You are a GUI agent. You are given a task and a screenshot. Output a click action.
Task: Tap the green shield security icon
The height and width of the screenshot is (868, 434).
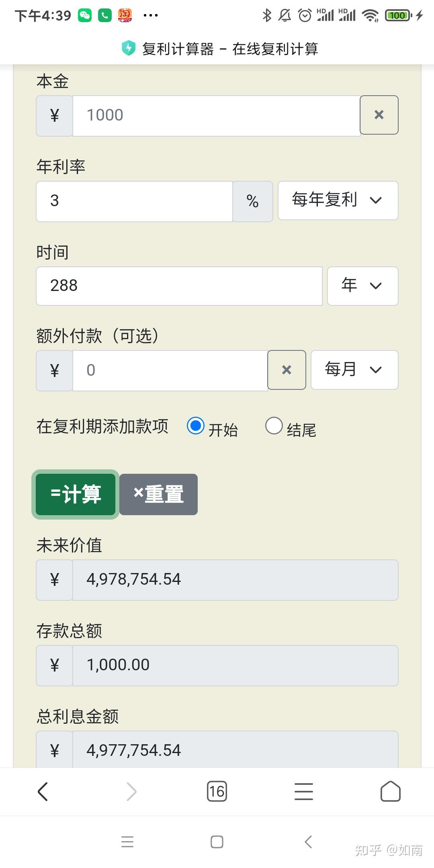point(129,49)
